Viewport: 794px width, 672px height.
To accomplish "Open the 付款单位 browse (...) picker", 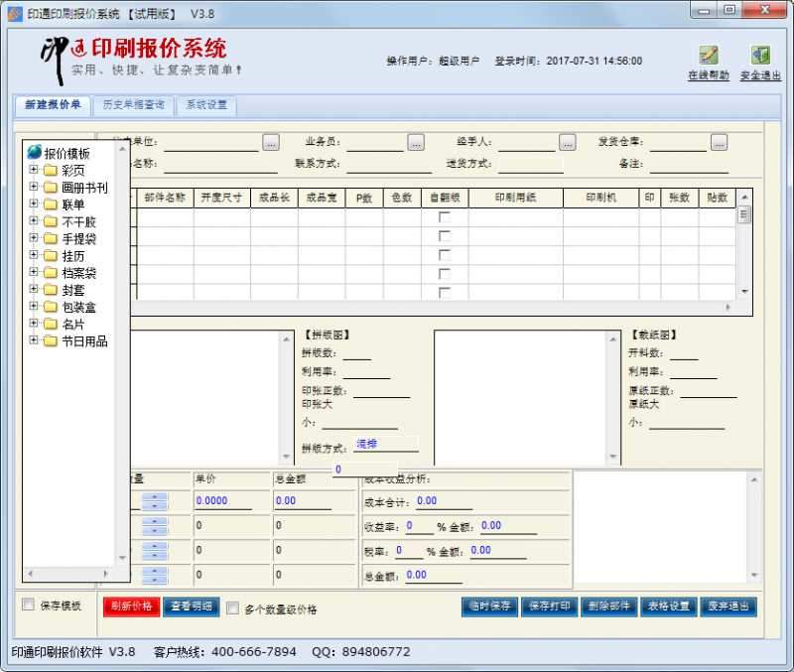I will pyautogui.click(x=270, y=140).
